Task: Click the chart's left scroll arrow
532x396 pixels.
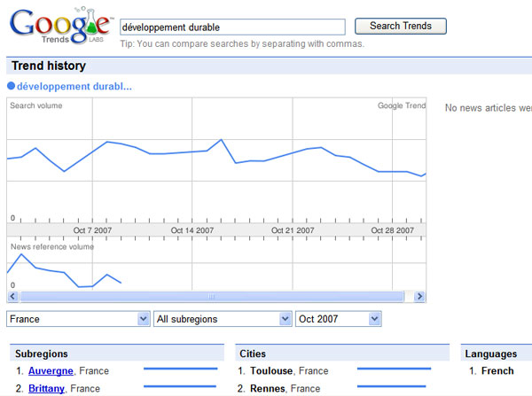Action: pyautogui.click(x=12, y=296)
